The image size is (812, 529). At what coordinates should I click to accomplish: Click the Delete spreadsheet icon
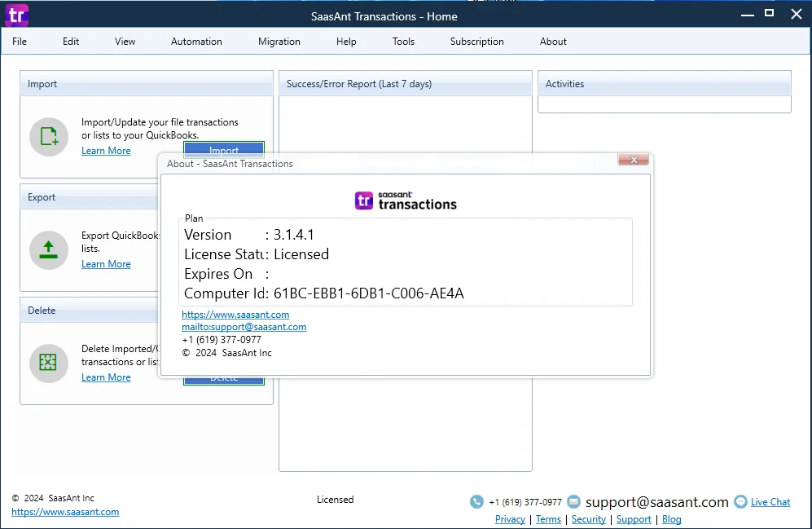pos(49,364)
